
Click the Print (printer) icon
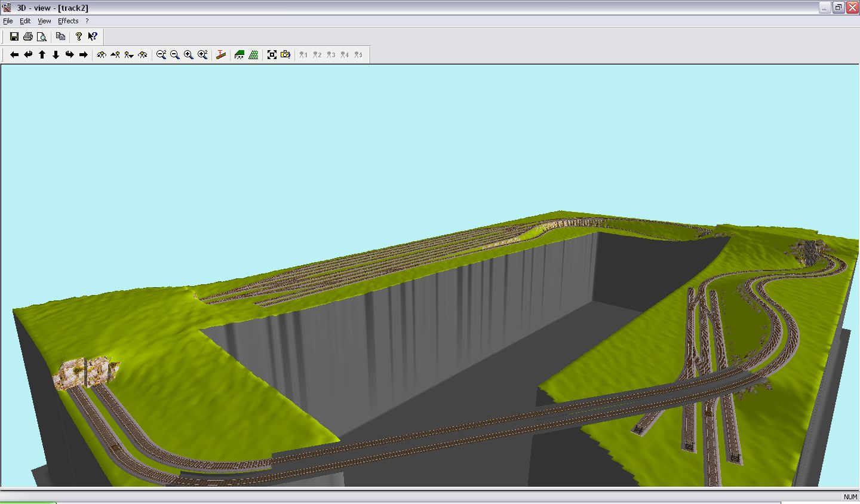28,36
